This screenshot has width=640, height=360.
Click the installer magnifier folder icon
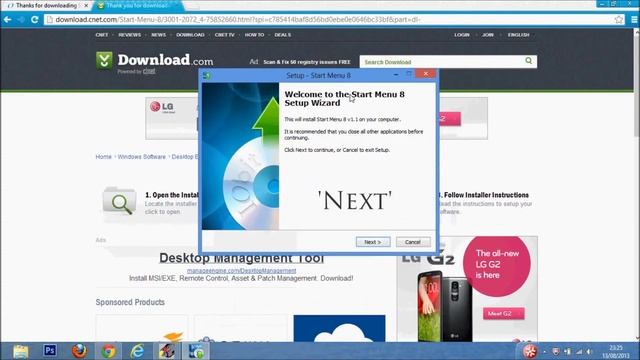119,201
